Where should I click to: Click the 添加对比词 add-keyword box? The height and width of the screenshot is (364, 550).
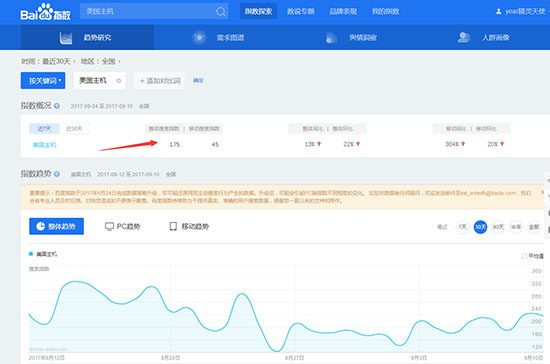[160, 81]
